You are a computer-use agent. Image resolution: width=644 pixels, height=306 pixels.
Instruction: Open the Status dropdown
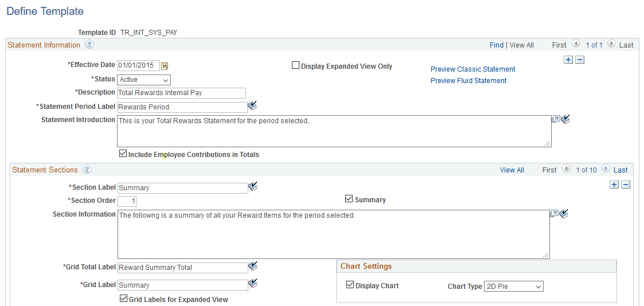pos(144,80)
